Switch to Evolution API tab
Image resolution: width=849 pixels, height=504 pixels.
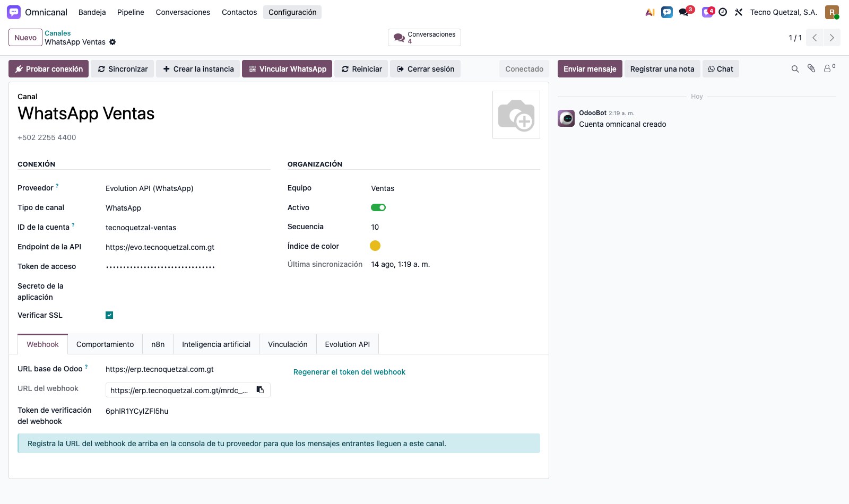pyautogui.click(x=348, y=344)
